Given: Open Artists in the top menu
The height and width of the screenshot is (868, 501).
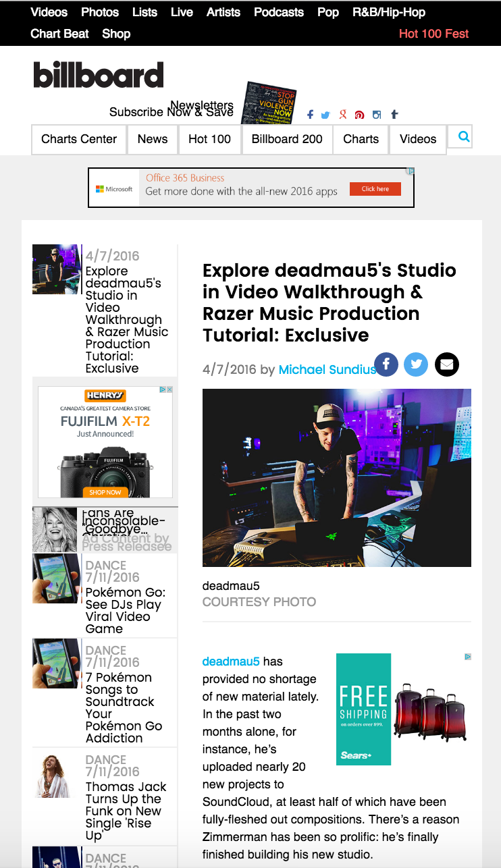Looking at the screenshot, I should click(223, 12).
